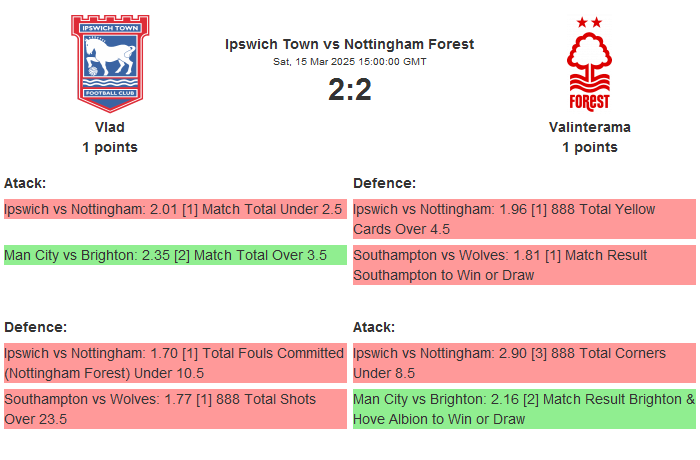
Task: Open player Vlad's name
Action: click(x=110, y=127)
